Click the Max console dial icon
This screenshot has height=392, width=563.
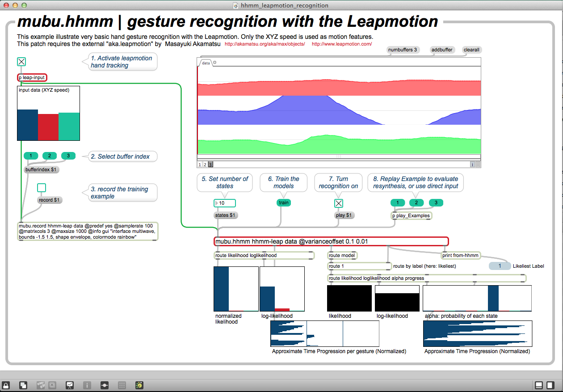pos(139,385)
